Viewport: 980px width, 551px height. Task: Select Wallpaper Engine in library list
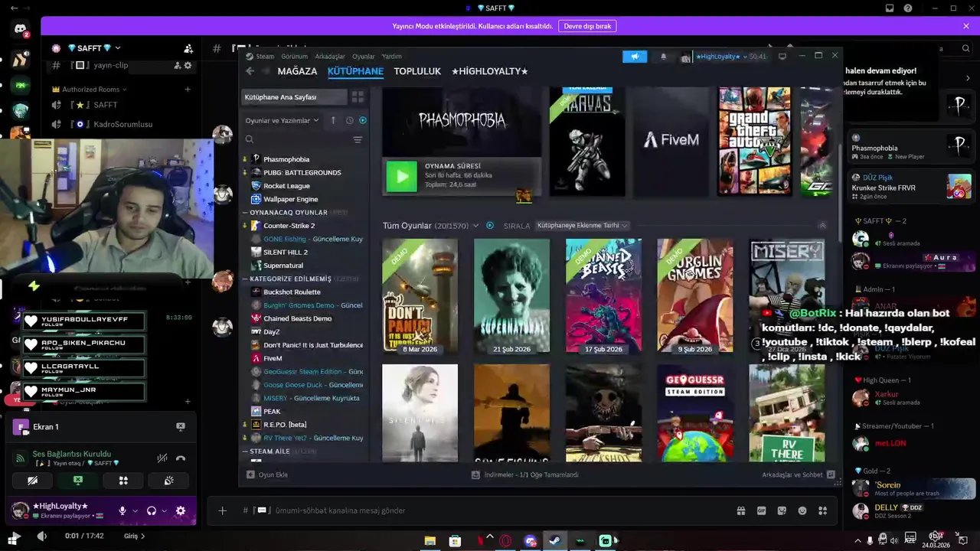[290, 199]
